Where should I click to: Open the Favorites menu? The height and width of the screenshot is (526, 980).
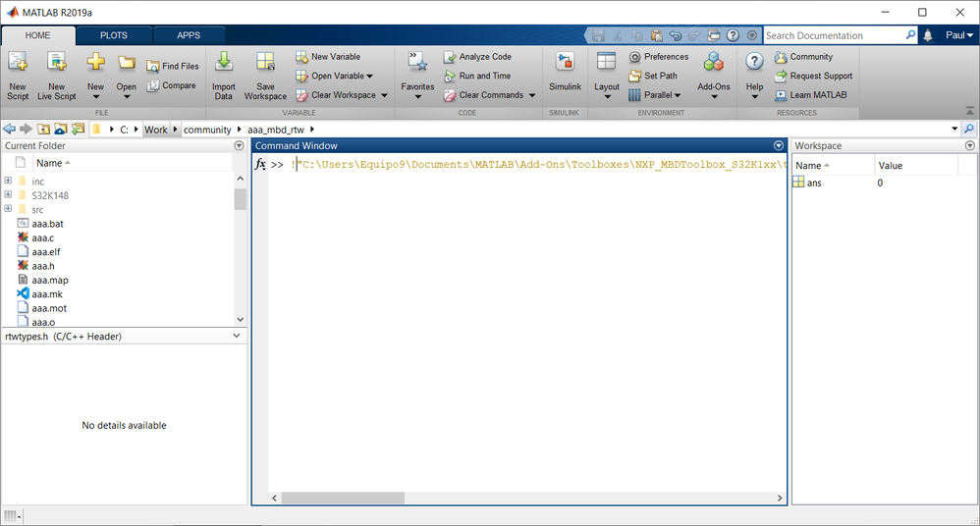417,77
